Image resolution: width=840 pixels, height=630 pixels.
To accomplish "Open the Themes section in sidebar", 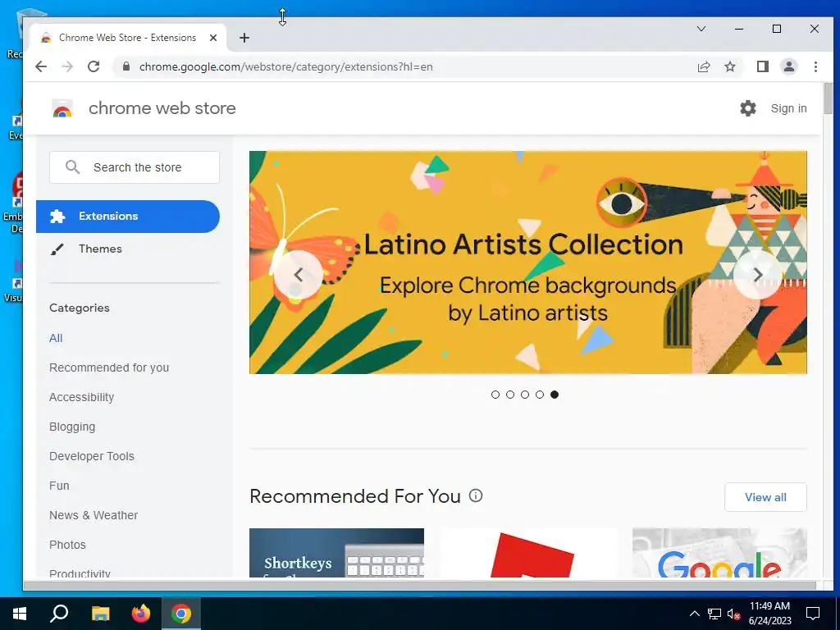I will click(128, 249).
